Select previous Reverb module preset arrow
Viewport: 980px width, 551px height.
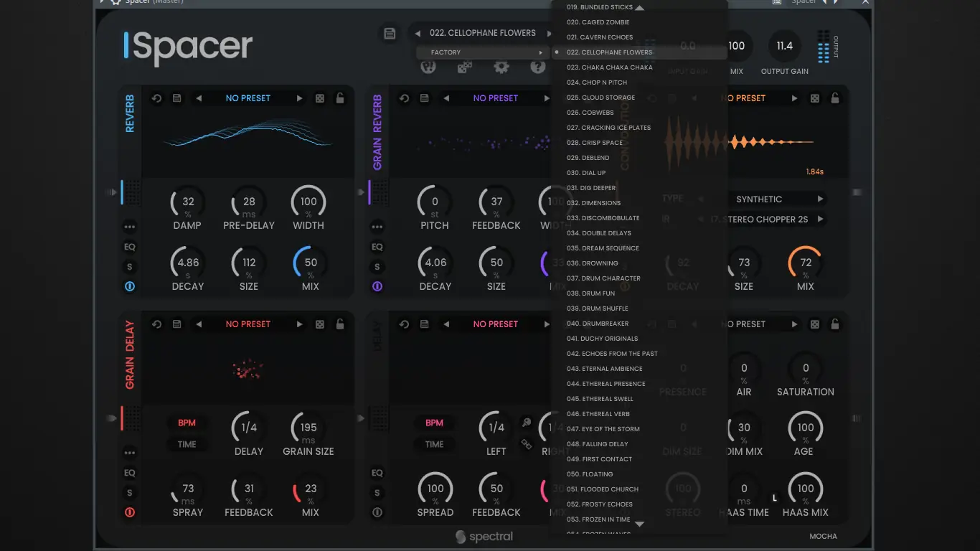pyautogui.click(x=199, y=98)
